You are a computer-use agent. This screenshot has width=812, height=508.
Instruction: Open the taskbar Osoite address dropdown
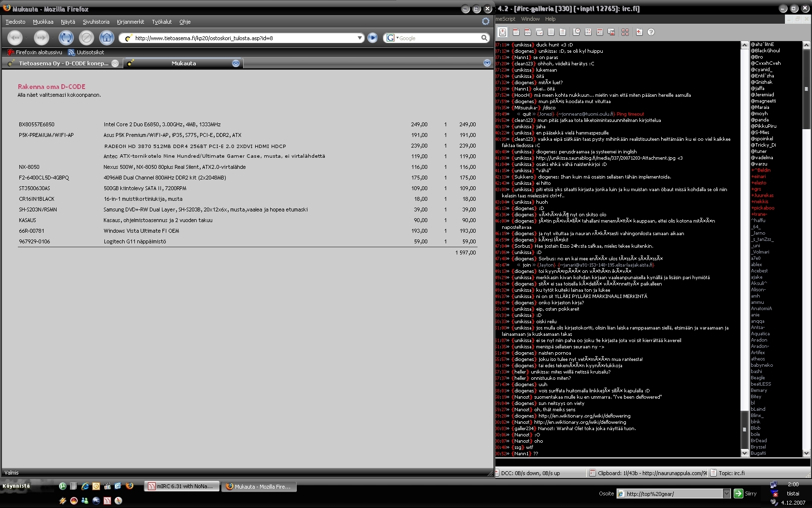[726, 493]
